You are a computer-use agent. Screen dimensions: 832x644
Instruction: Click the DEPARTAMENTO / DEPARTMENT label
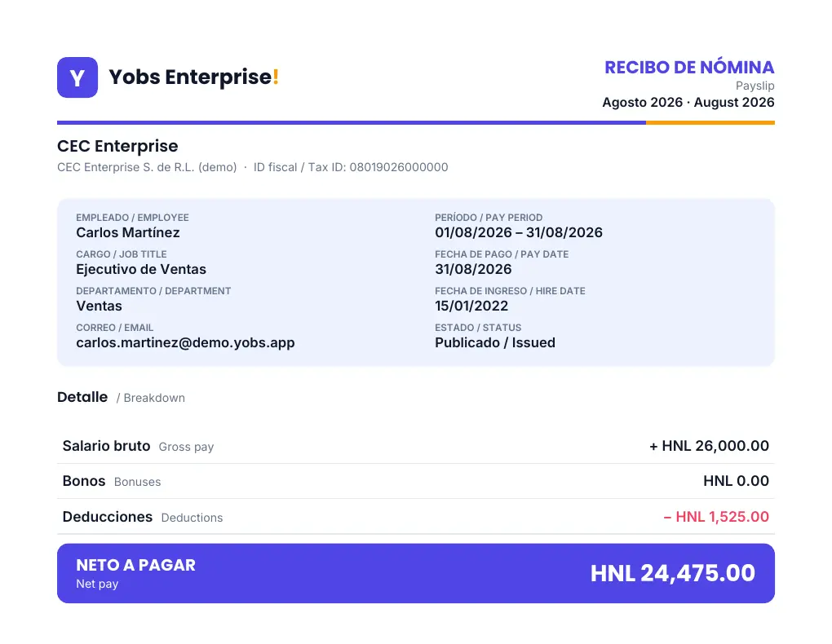(153, 291)
